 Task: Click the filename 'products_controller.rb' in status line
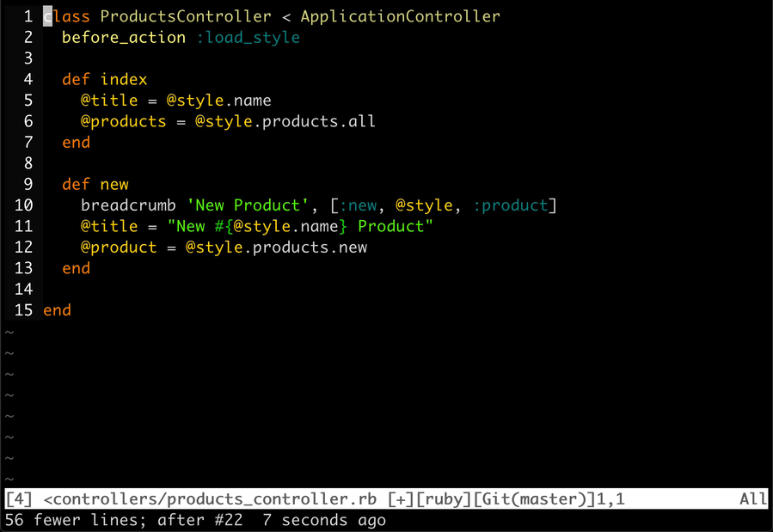click(272, 499)
